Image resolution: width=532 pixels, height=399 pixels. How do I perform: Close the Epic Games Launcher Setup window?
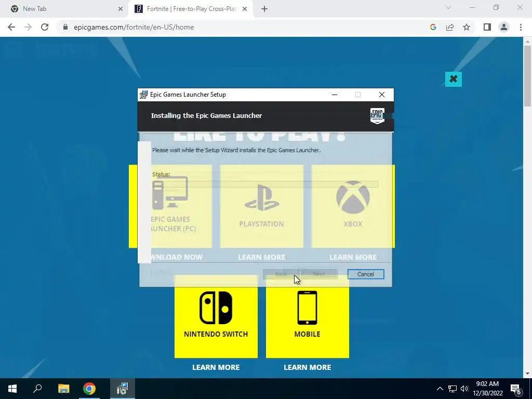pos(382,95)
